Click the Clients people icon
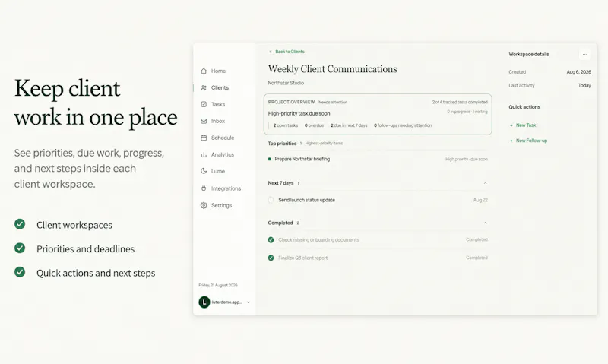 [204, 87]
